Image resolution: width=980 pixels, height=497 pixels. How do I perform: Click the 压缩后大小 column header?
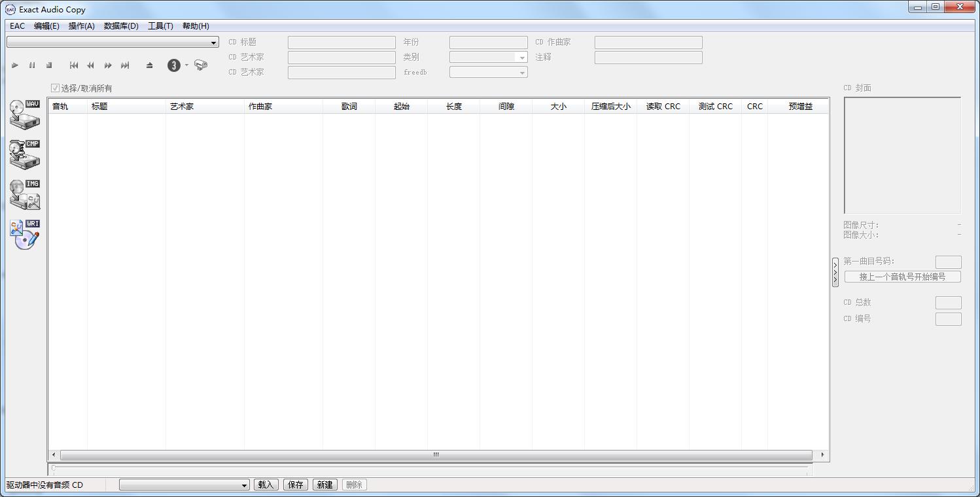[610, 106]
